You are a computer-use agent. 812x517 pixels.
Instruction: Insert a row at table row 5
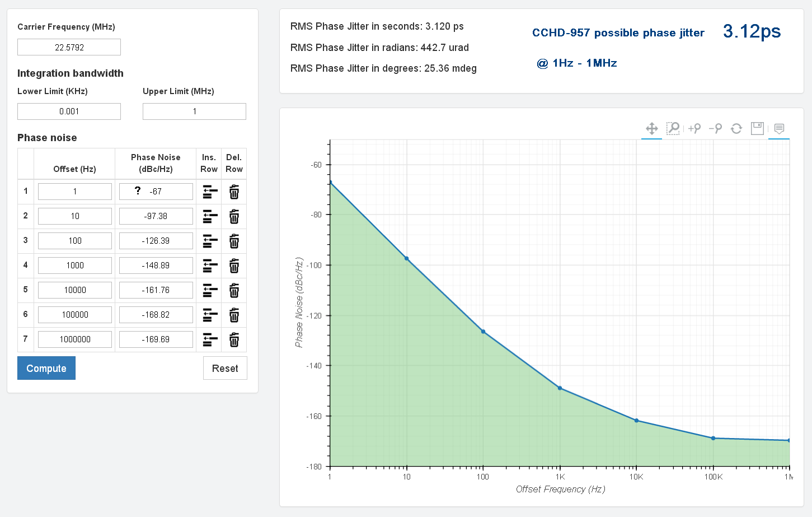click(x=210, y=291)
